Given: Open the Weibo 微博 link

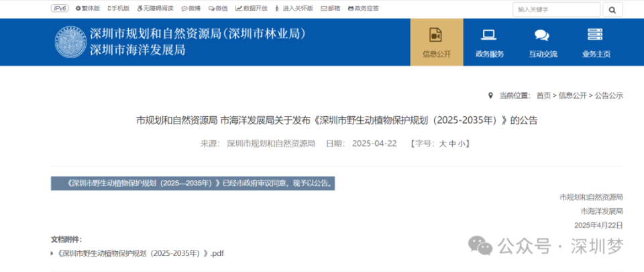Looking at the screenshot, I should 191,8.
